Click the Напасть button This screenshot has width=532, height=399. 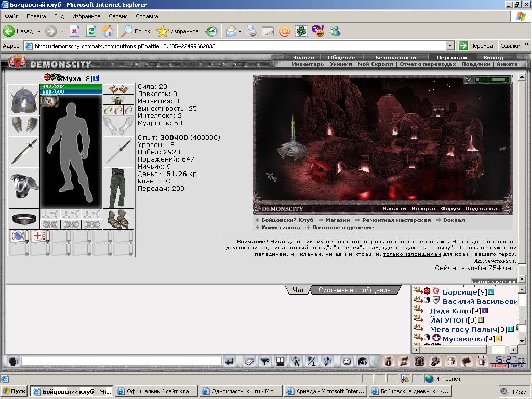(x=394, y=209)
